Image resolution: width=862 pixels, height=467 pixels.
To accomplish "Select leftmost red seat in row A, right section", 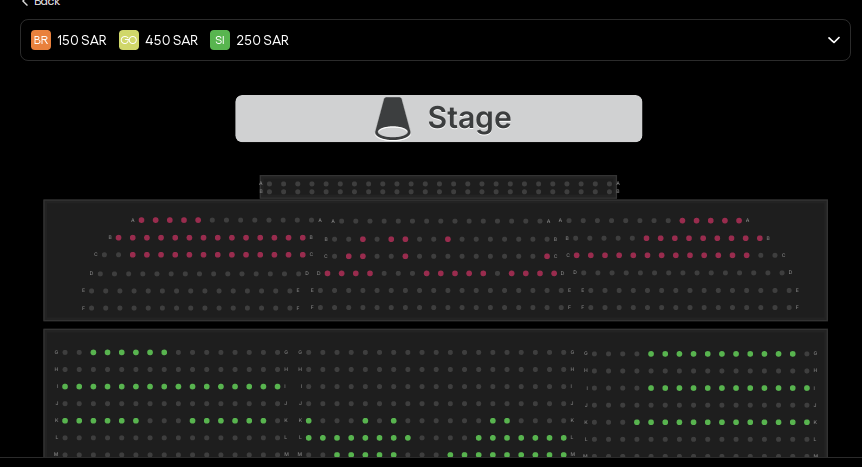I will coord(682,220).
